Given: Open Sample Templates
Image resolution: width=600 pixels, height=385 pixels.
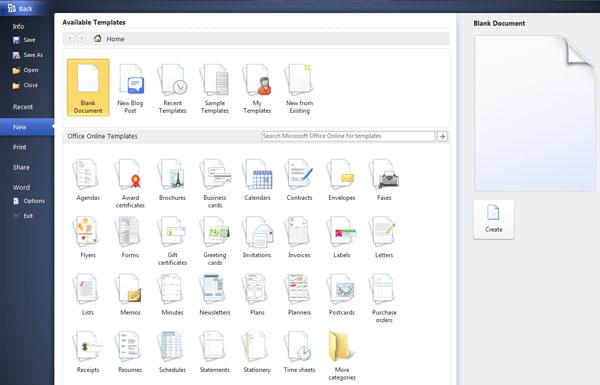Looking at the screenshot, I should (x=215, y=89).
